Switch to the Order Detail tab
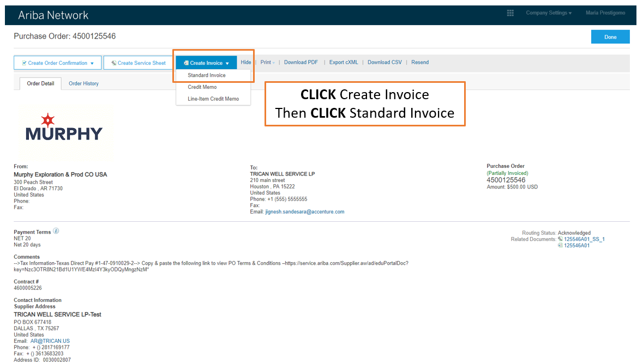The width and height of the screenshot is (643, 364). pyautogui.click(x=40, y=83)
